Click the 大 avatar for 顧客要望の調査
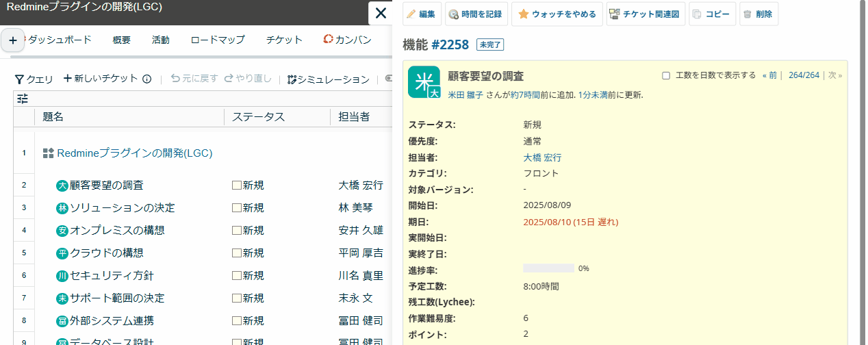The height and width of the screenshot is (345, 868). pos(62,186)
